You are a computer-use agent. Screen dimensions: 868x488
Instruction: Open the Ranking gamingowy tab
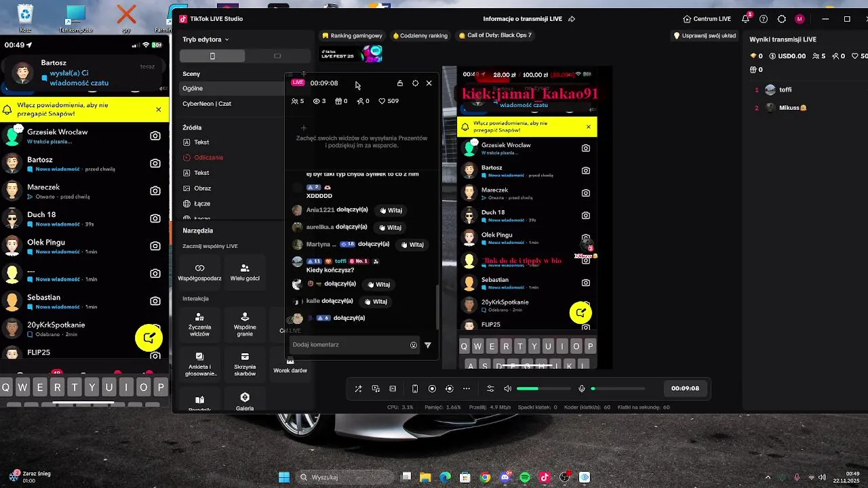[x=353, y=35]
